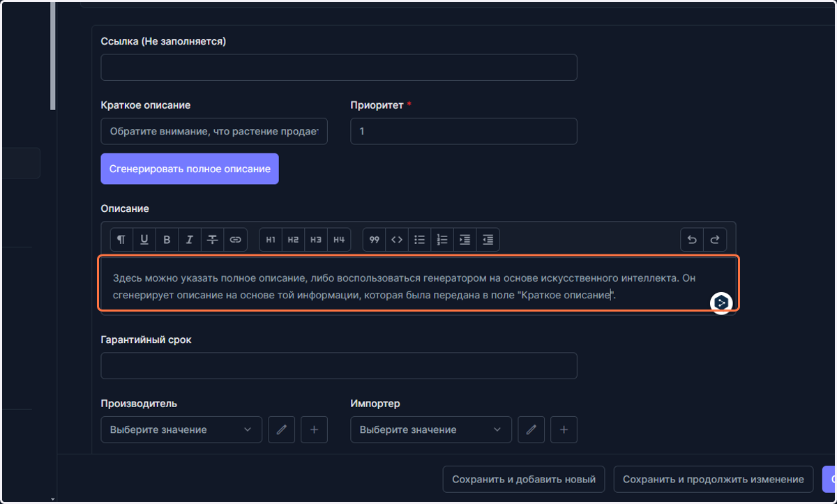Focus the Ссылка input field
The height and width of the screenshot is (504, 837).
339,68
